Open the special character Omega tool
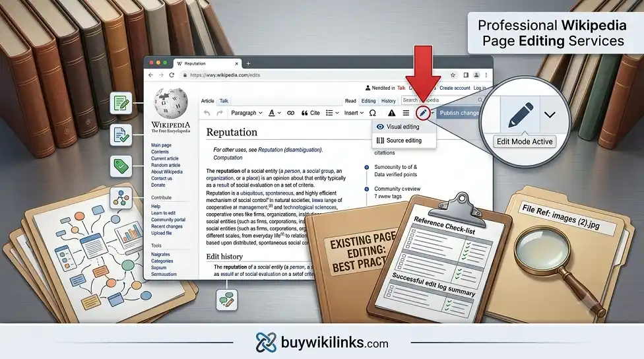The image size is (644, 359). tap(373, 113)
